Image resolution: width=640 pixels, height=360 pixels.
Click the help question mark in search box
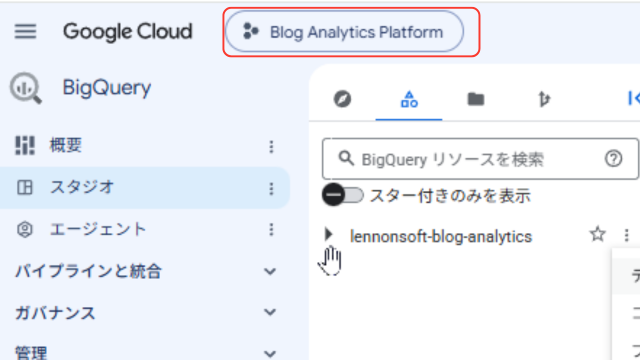click(613, 158)
